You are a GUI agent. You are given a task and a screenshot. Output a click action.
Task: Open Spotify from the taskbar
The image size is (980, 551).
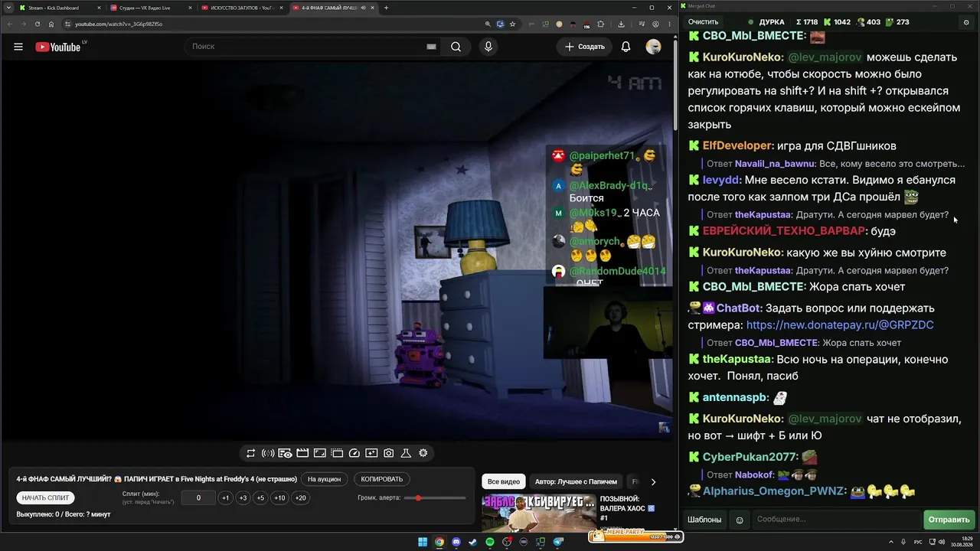(490, 543)
